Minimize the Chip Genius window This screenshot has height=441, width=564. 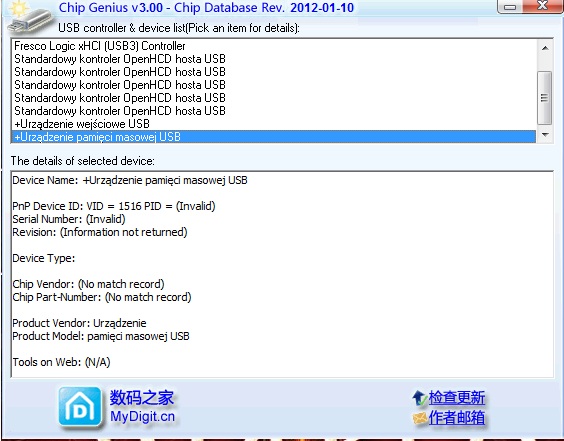(x=510, y=6)
